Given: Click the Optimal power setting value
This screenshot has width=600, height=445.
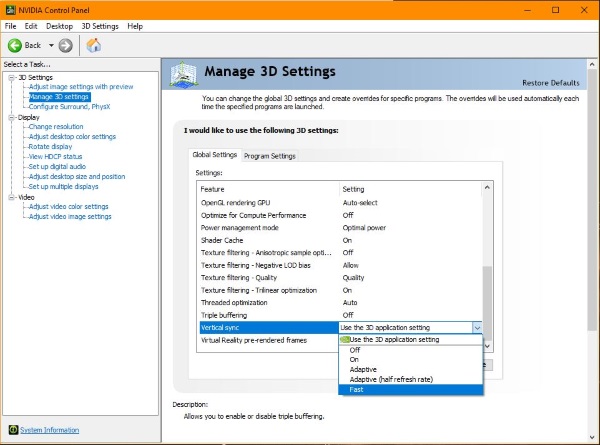Looking at the screenshot, I should [364, 228].
